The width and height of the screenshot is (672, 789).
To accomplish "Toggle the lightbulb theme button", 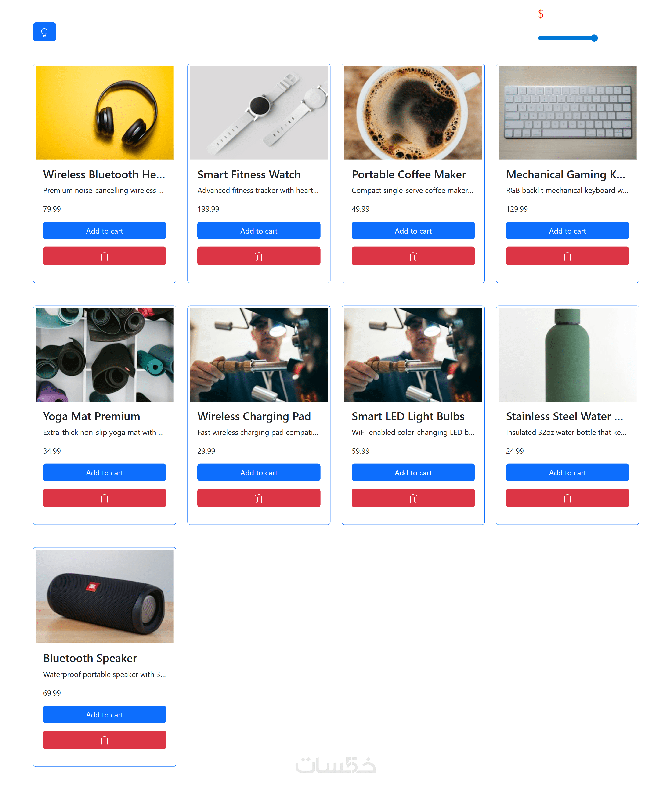I will [x=45, y=32].
